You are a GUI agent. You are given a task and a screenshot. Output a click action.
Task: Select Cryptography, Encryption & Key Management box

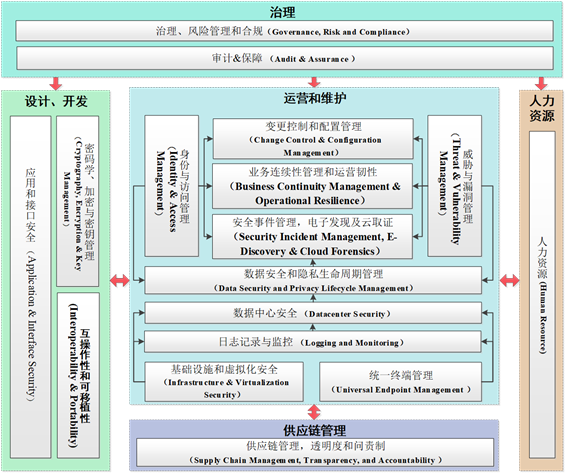[77, 201]
